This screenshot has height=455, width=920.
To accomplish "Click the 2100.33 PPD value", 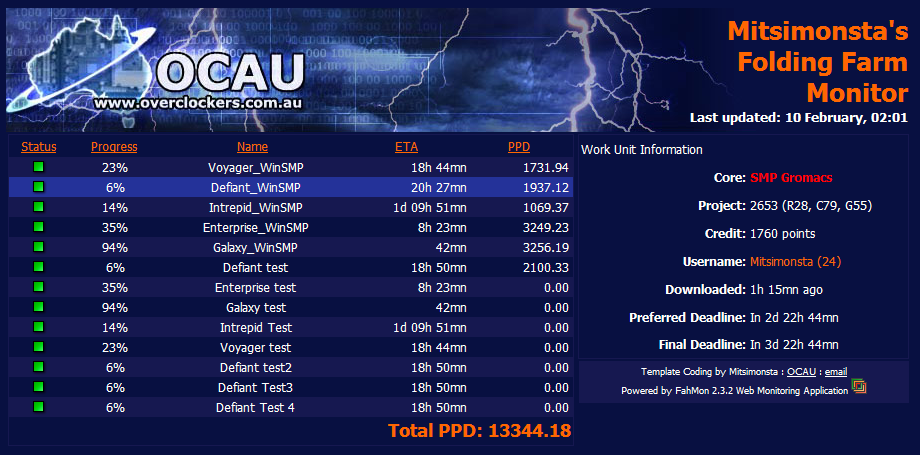I will (546, 268).
